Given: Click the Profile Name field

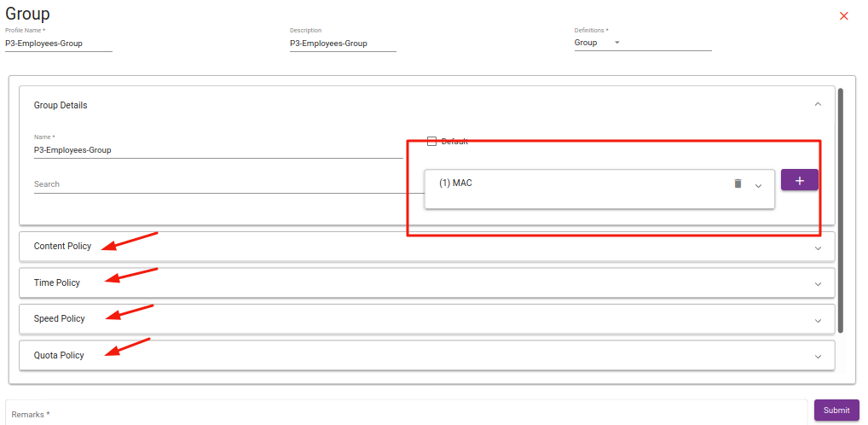Looking at the screenshot, I should pyautogui.click(x=58, y=44).
